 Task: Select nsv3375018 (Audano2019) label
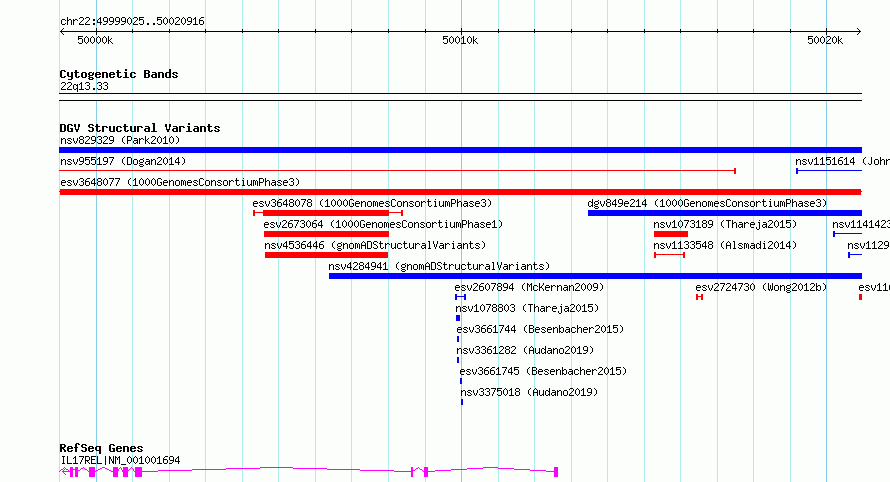tap(529, 392)
